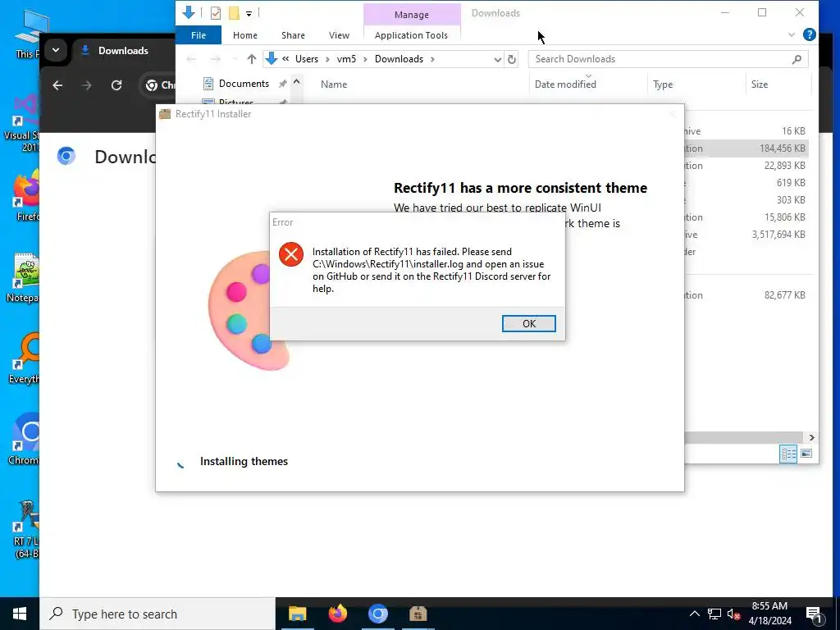Open Customize Quick Access Toolbar dropdown

coord(249,13)
